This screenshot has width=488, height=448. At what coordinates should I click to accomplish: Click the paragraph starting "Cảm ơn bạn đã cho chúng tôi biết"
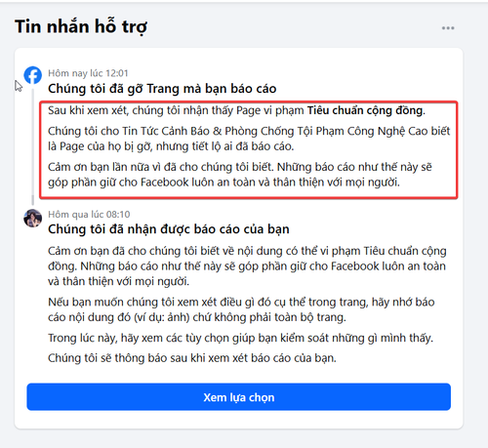(x=247, y=266)
